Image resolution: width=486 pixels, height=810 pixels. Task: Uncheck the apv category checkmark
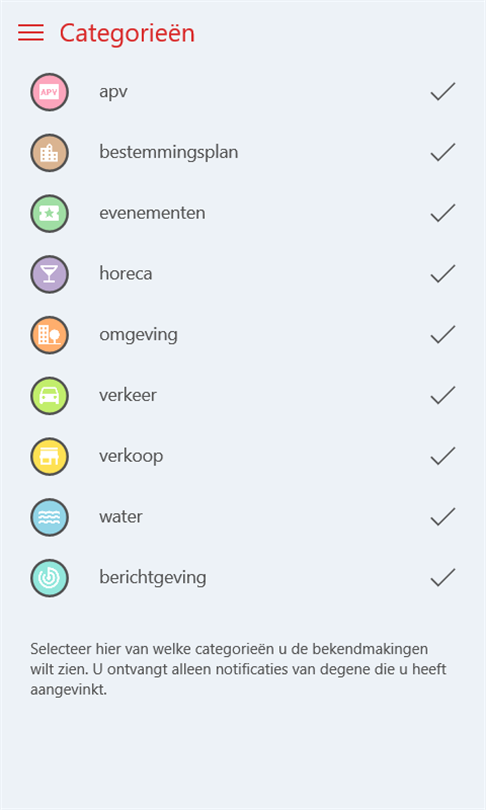(443, 91)
